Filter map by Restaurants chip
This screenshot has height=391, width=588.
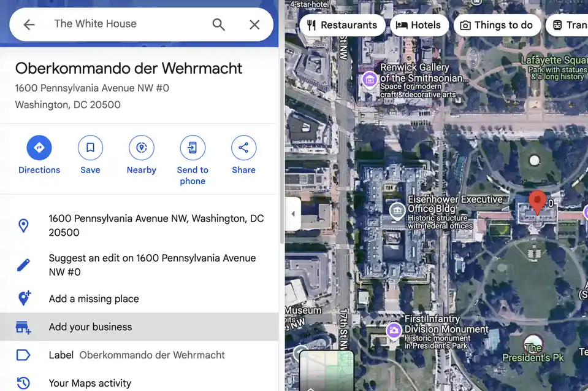point(342,25)
